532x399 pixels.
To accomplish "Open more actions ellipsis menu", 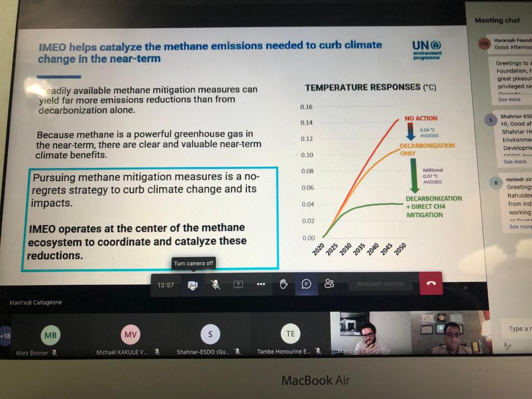I will [261, 284].
